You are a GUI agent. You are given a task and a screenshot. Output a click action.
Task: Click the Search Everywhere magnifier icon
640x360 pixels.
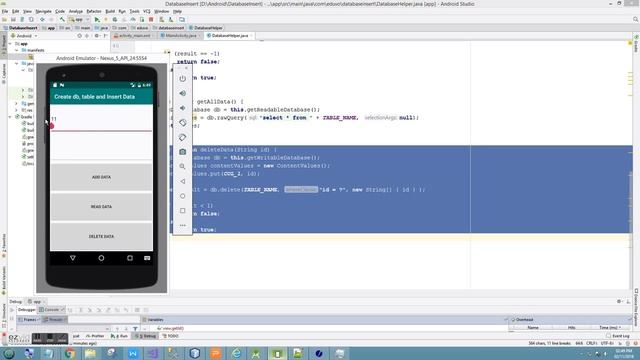click(x=636, y=19)
